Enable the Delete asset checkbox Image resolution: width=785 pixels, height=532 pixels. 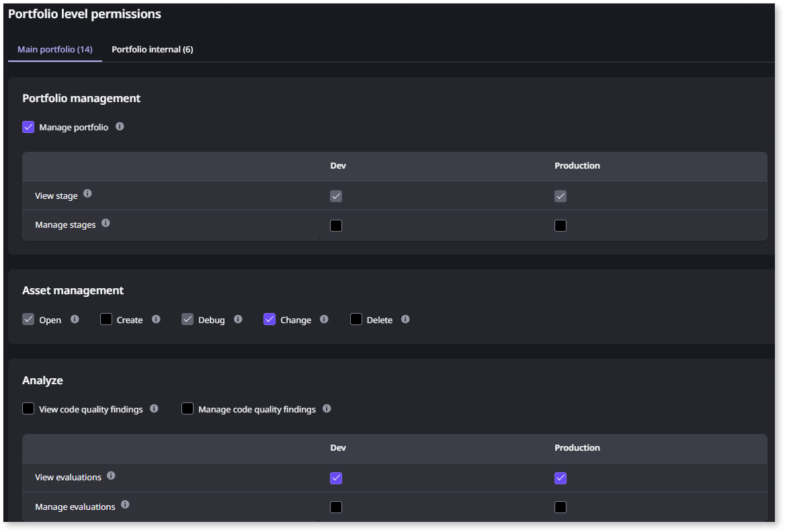pyautogui.click(x=356, y=319)
